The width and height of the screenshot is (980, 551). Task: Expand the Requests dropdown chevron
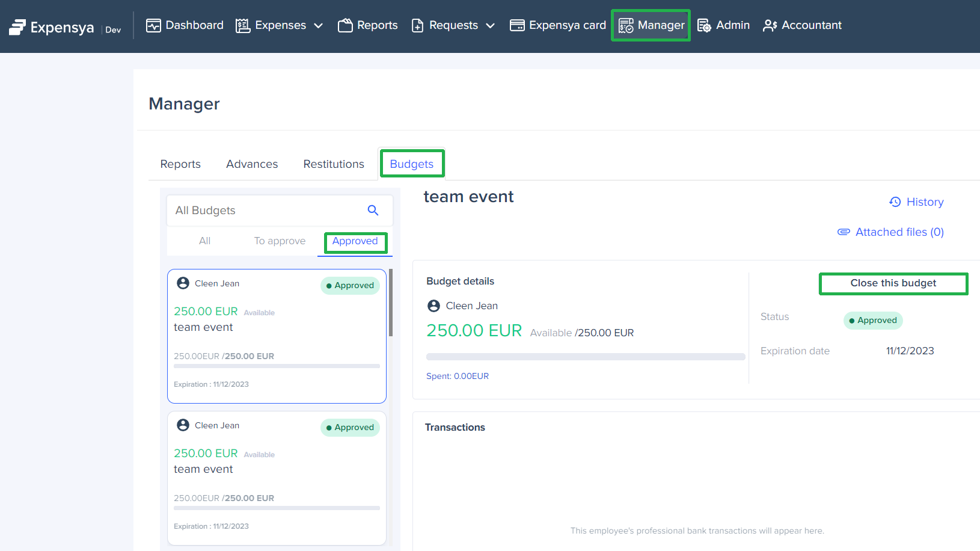[x=490, y=25]
